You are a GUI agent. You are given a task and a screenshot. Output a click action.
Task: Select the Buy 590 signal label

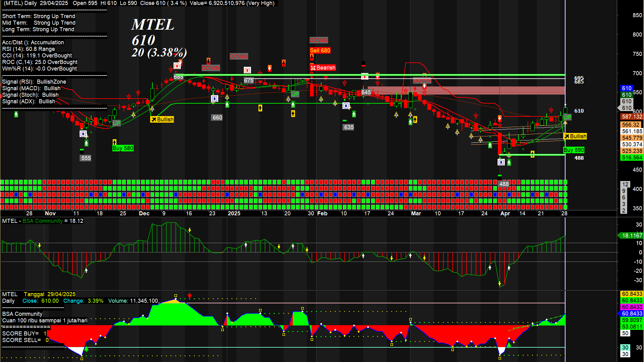[x=574, y=150]
